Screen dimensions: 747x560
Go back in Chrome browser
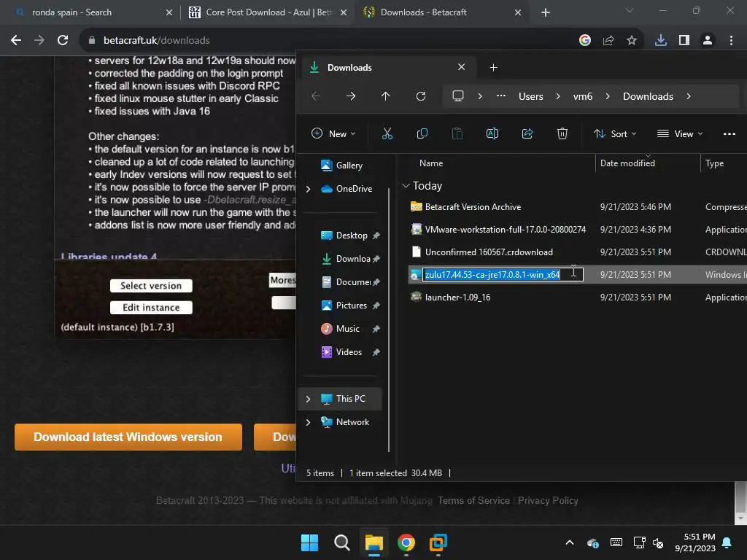click(16, 41)
